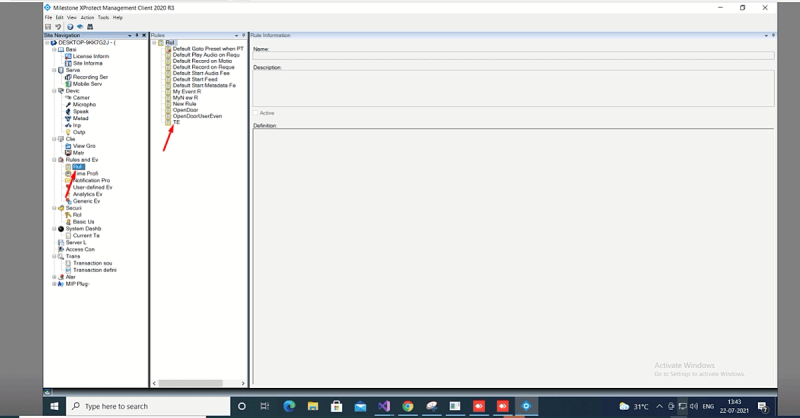
Task: Click the Save toolbar icon
Action: pos(48,27)
